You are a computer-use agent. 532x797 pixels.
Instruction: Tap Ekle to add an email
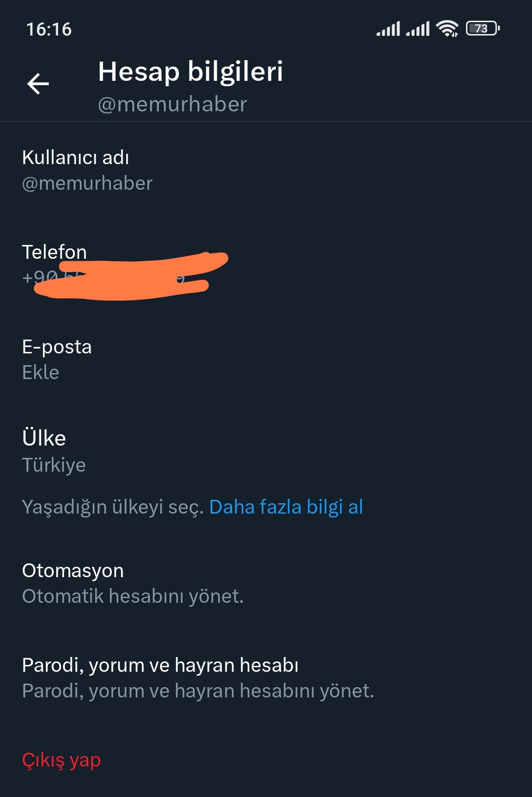pyautogui.click(x=40, y=373)
